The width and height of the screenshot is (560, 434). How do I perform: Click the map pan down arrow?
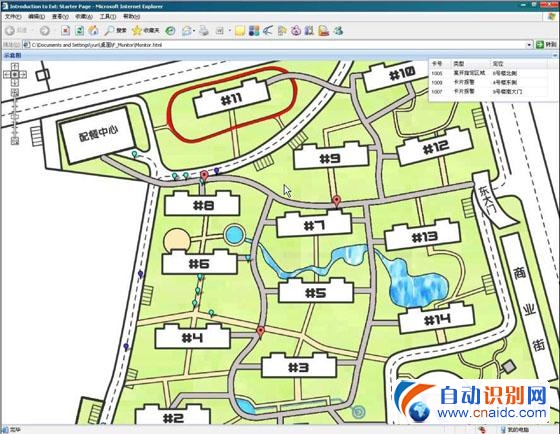point(15,83)
